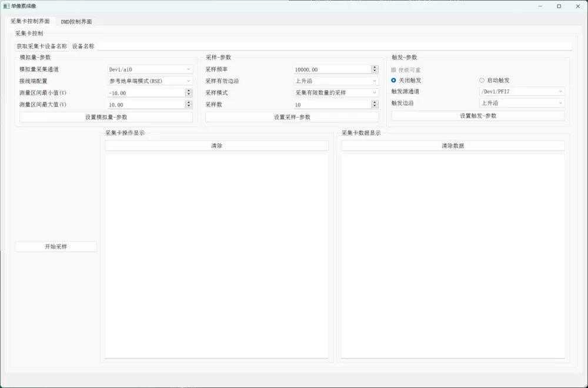Increase 测量区间最小值 with the up arrow
This screenshot has height=388, width=588.
(189, 91)
